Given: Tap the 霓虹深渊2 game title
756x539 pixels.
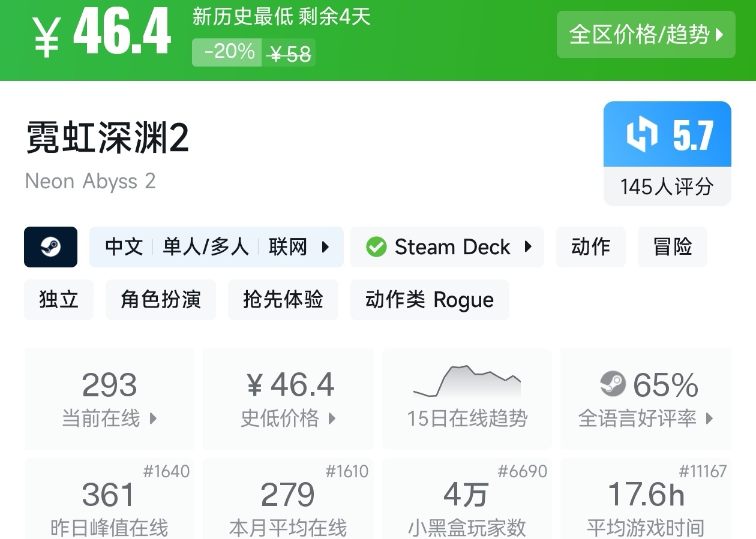Looking at the screenshot, I should coord(107,137).
